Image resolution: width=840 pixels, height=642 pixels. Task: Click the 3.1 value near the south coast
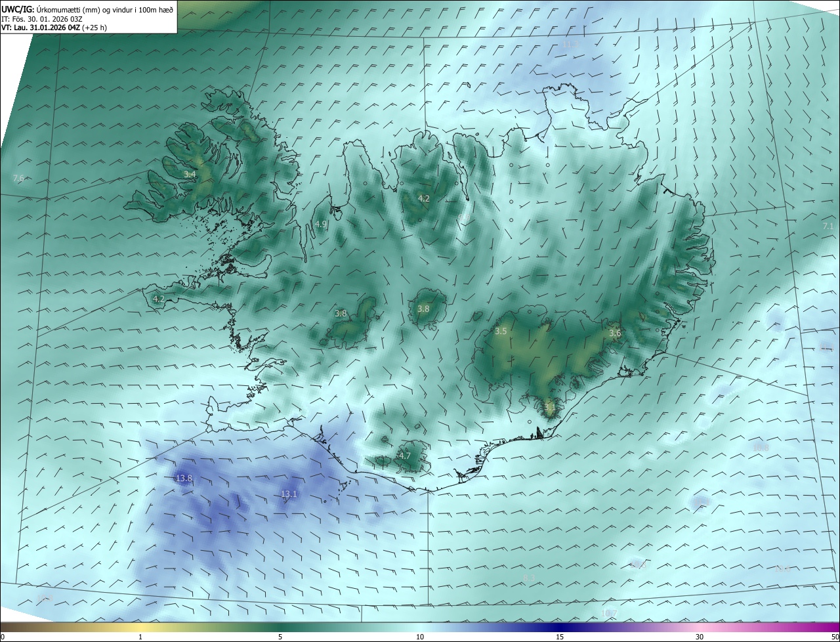(x=550, y=407)
